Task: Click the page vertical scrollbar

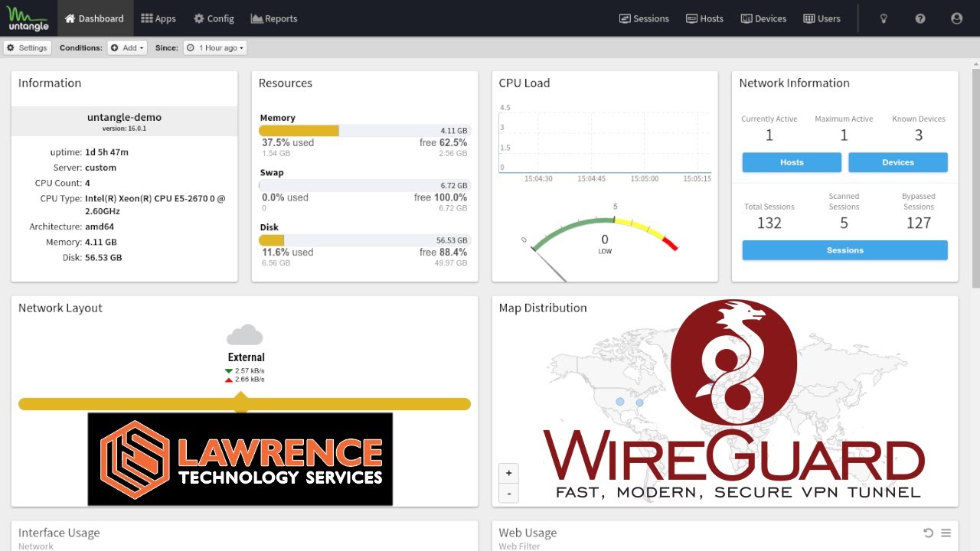Action: point(975,178)
